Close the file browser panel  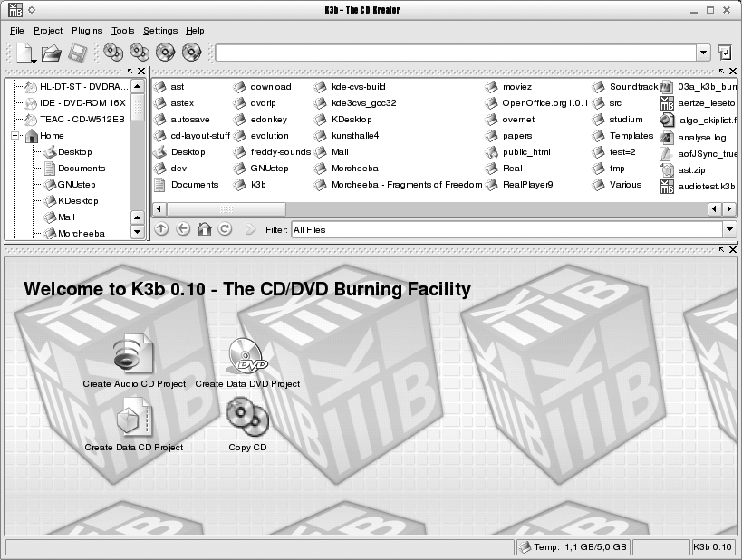pyautogui.click(x=733, y=72)
